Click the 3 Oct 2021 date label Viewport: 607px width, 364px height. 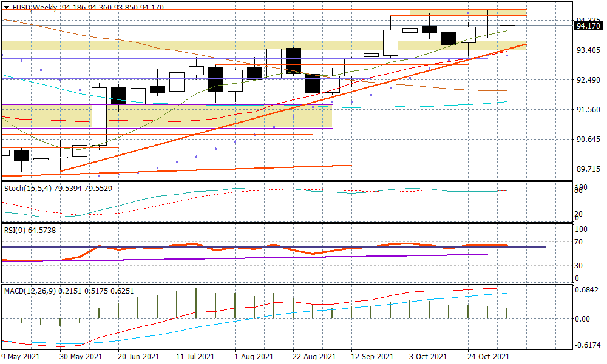click(428, 357)
